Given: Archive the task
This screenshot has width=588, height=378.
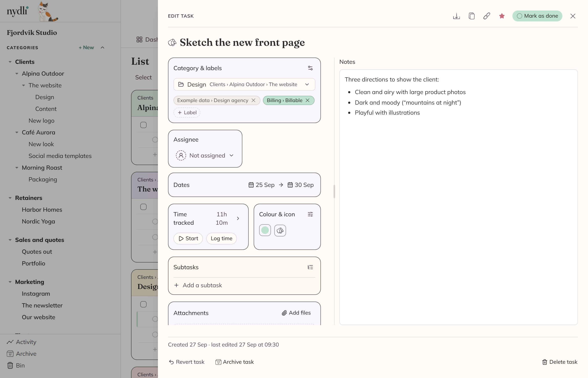Looking at the screenshot, I should point(234,362).
